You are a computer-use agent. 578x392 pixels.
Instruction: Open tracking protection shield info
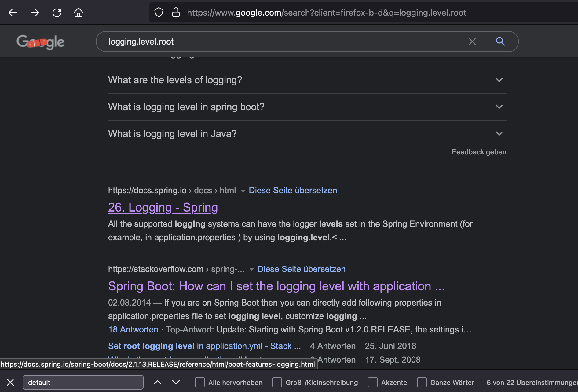tap(159, 13)
